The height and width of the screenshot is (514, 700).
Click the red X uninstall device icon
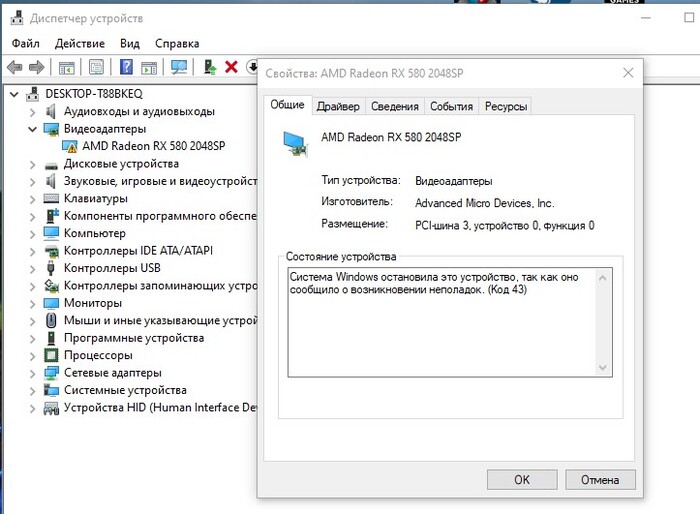pyautogui.click(x=231, y=67)
